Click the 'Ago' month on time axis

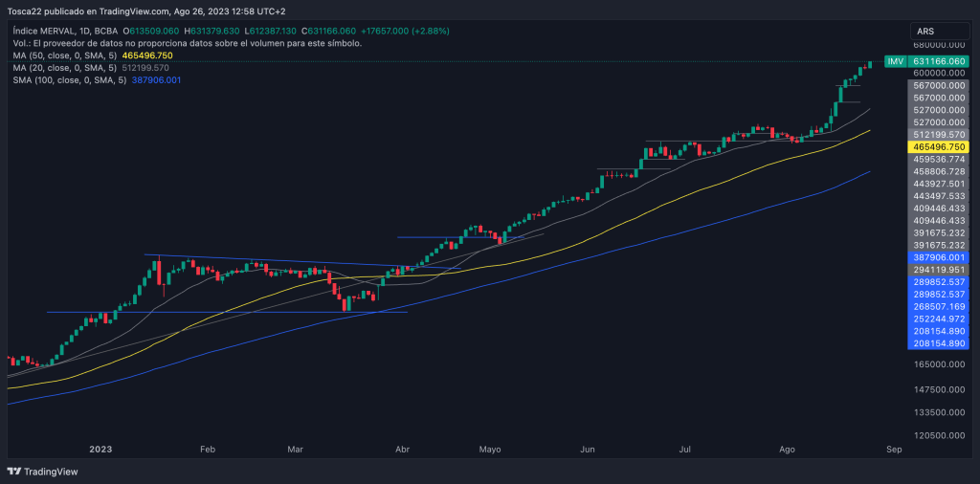coord(788,448)
